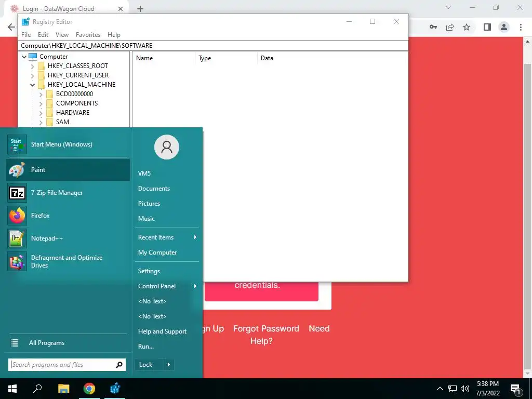Click the Windows Start button on taskbar
The image size is (532, 399).
12,389
